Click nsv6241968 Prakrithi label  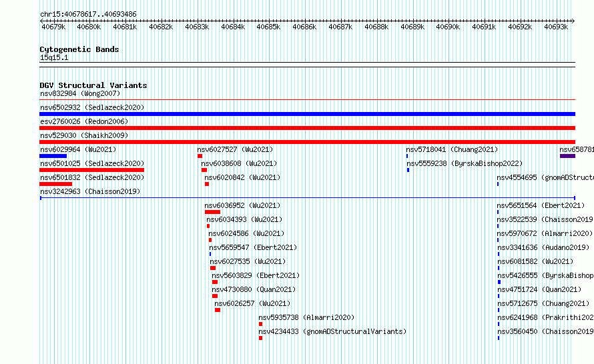(x=545, y=317)
